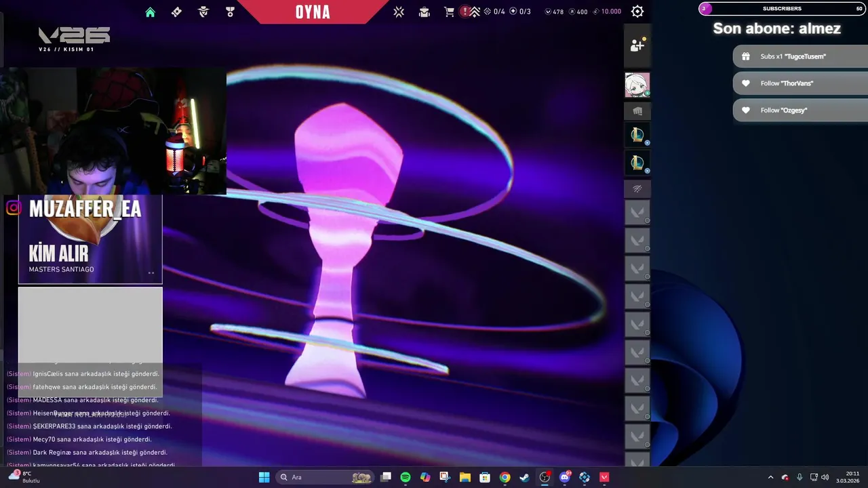868x488 pixels.
Task: Open the Collection crossed-weapons icon
Action: pos(399,12)
